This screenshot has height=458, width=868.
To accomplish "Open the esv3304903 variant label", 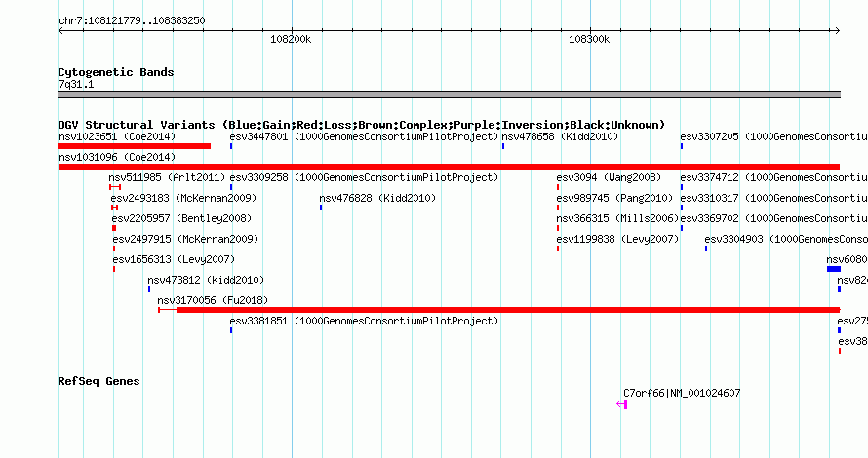I will click(786, 239).
